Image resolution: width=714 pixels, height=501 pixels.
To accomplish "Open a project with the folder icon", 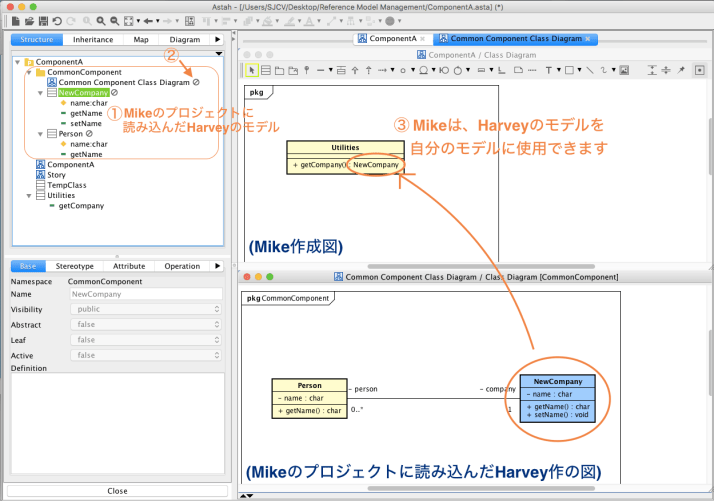I will coord(28,20).
